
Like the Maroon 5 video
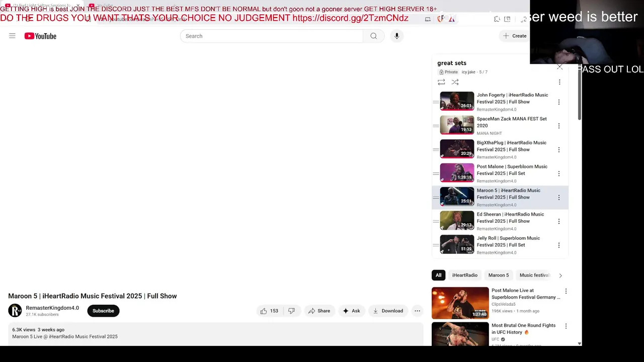point(269,311)
